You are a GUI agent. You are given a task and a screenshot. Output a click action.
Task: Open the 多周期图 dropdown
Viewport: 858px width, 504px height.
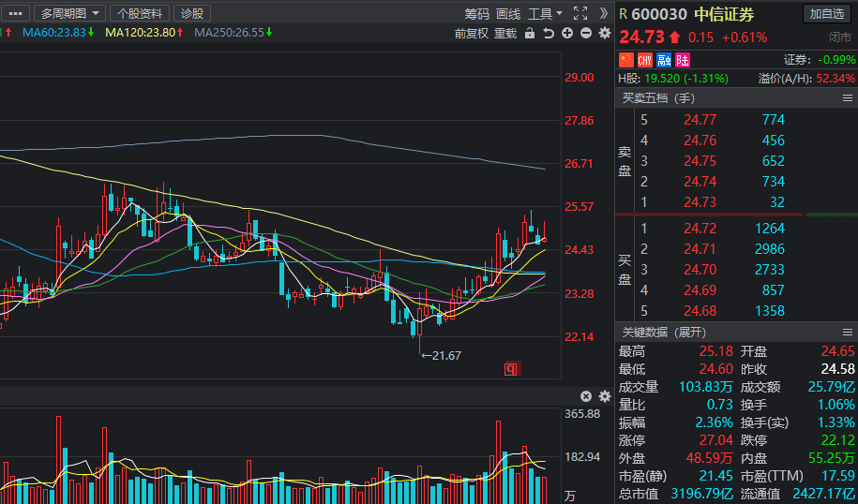click(x=70, y=14)
